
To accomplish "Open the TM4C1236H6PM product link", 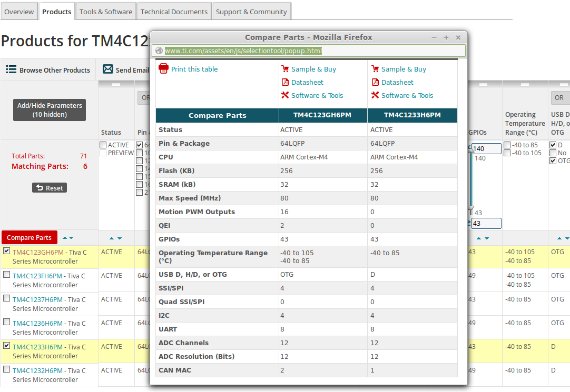I will 37,323.
